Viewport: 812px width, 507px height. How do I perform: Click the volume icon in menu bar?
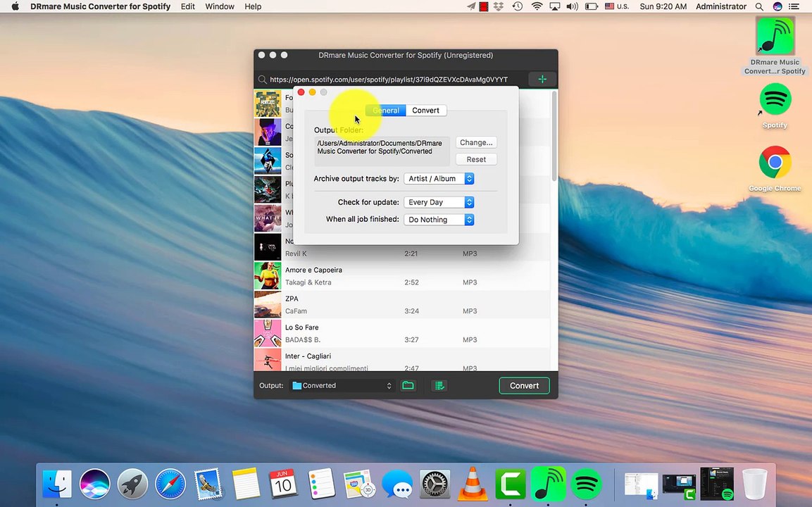click(573, 7)
